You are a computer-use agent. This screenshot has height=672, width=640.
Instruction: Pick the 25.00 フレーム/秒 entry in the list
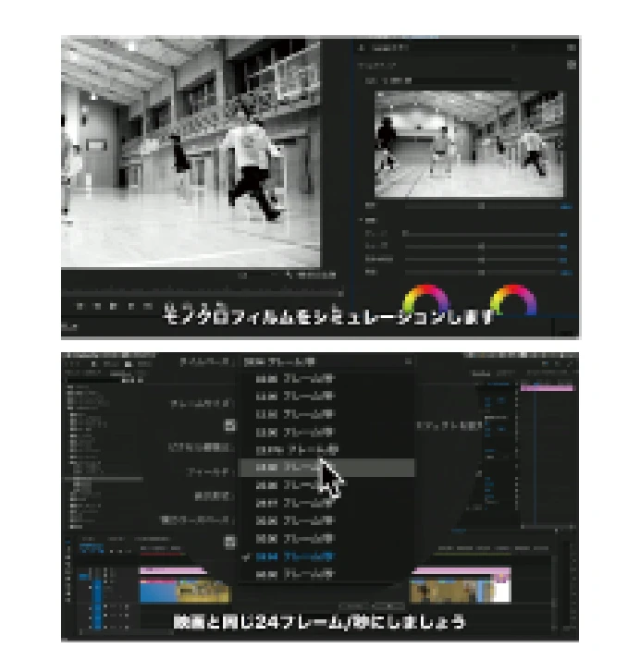(x=327, y=485)
